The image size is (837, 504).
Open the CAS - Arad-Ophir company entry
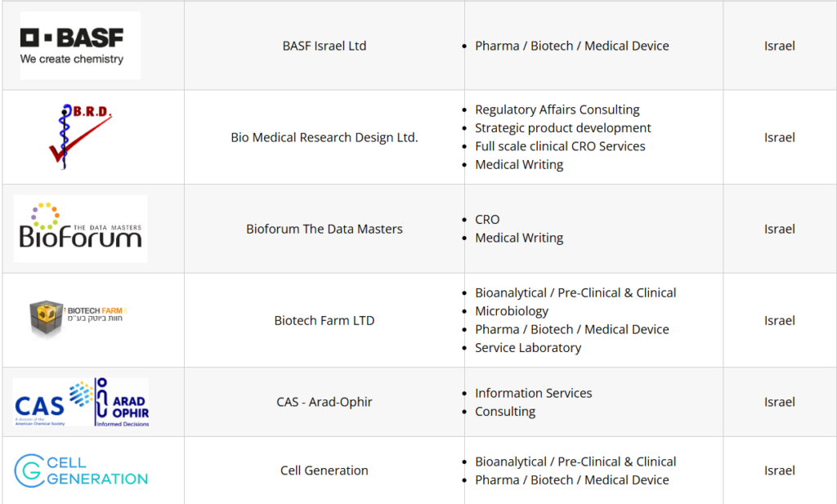click(x=325, y=402)
